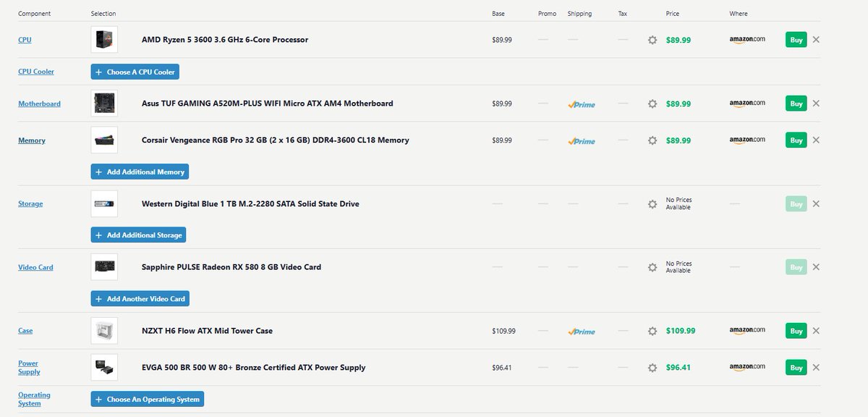Viewport: 868px width, 417px height.
Task: Open the Storage component category link
Action: point(30,204)
